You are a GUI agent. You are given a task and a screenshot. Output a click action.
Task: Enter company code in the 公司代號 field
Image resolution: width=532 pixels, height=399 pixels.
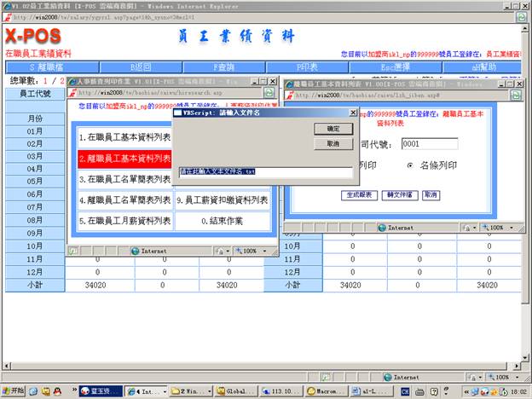click(429, 143)
